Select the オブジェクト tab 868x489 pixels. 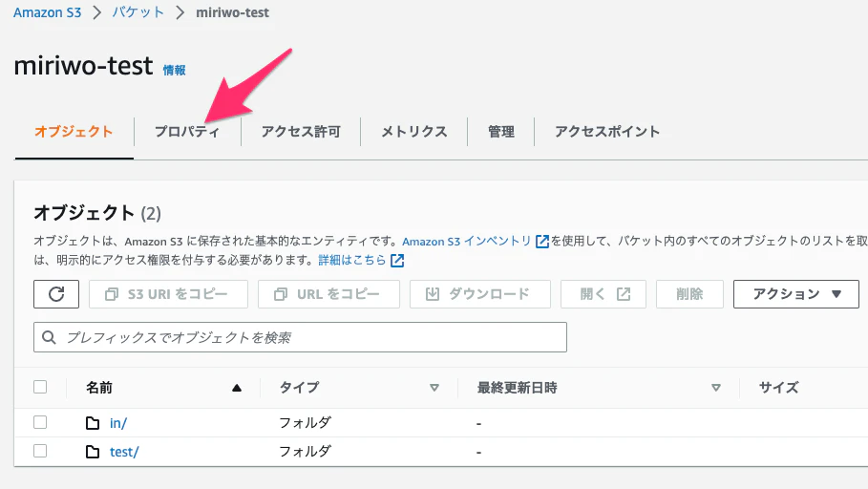[74, 132]
